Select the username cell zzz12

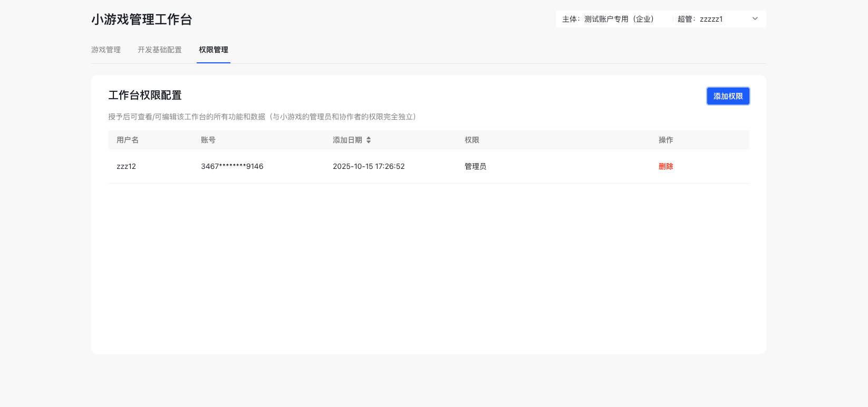tap(126, 166)
